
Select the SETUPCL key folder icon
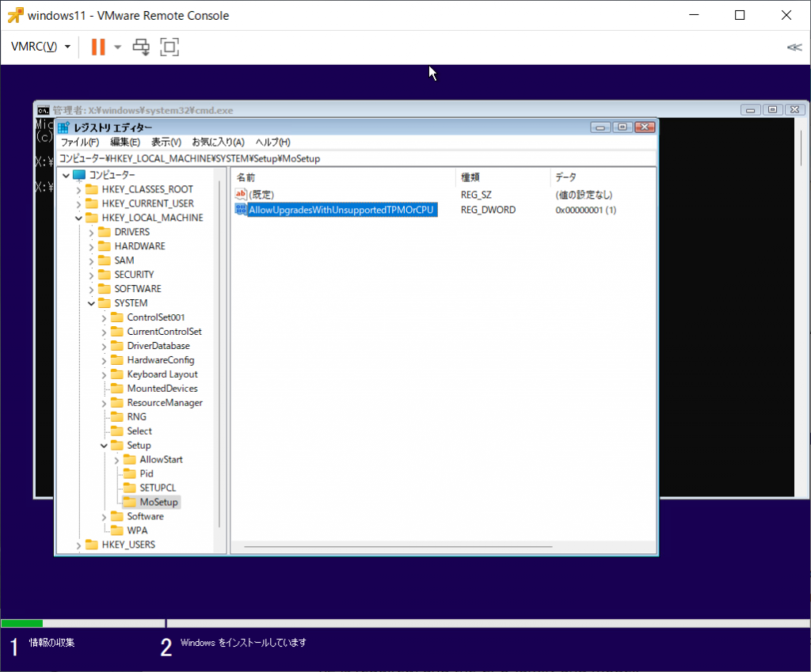click(x=130, y=488)
